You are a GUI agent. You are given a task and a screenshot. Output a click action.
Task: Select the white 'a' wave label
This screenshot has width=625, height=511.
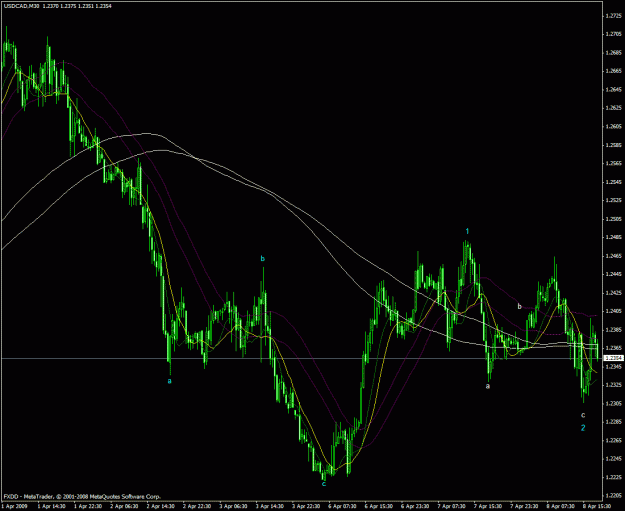tap(487, 386)
